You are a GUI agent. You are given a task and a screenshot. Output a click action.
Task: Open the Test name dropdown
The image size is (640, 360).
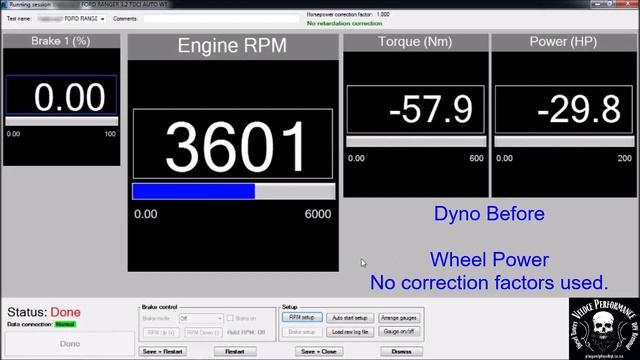pos(71,19)
